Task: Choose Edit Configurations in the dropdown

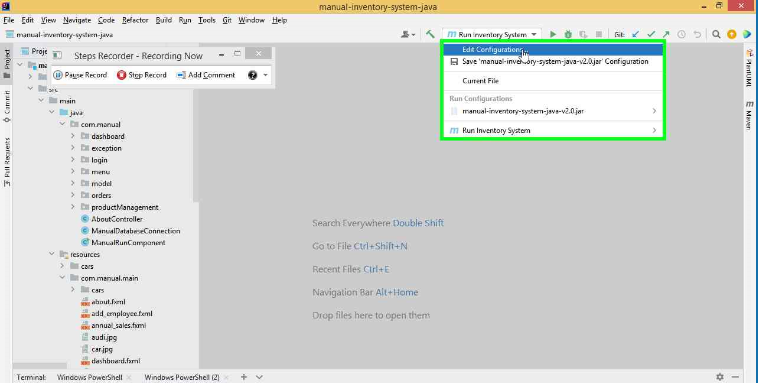Action: click(x=553, y=49)
